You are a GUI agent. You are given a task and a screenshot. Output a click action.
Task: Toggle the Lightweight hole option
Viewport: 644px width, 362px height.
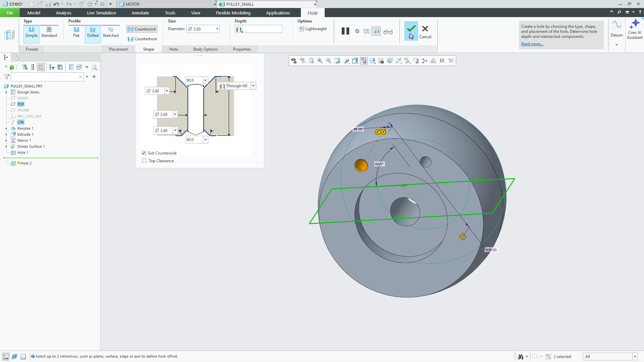tap(313, 29)
